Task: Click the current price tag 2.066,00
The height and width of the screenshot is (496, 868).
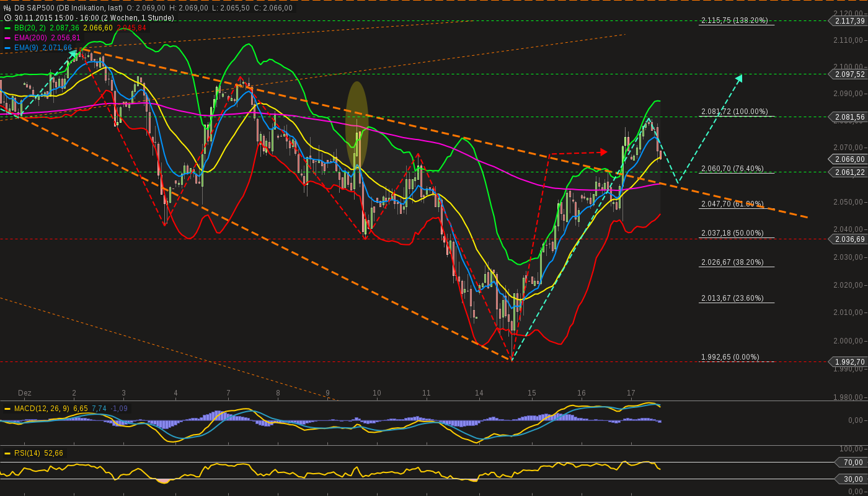Action: [x=848, y=159]
